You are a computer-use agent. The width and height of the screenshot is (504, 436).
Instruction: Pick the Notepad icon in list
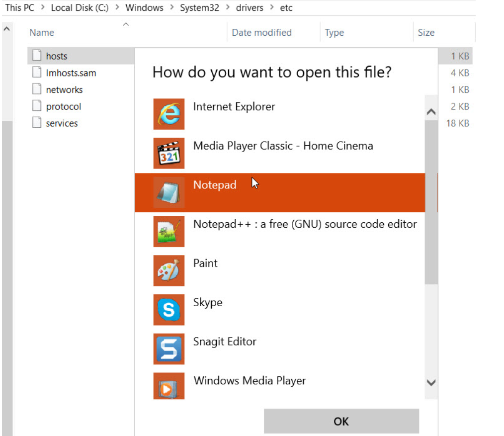(x=168, y=192)
